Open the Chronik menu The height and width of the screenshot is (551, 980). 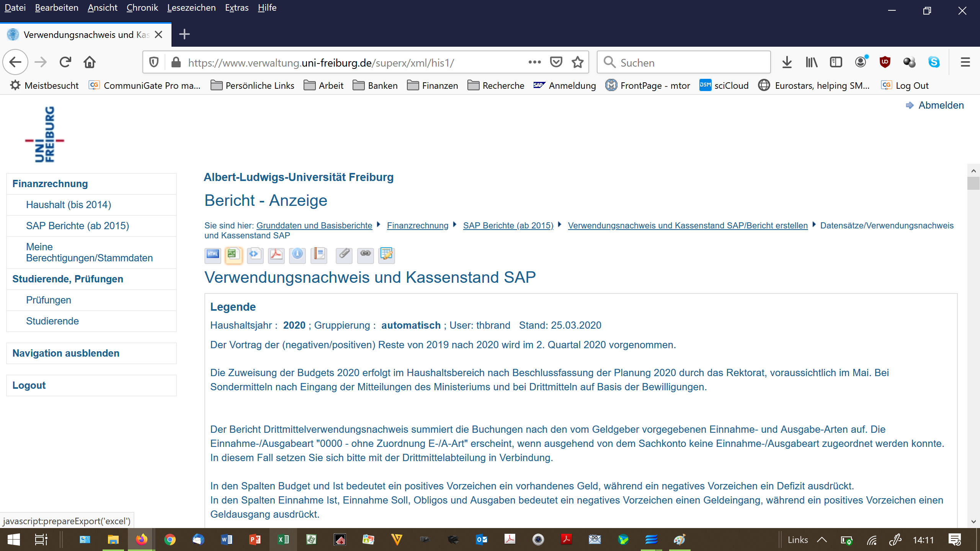pos(142,8)
